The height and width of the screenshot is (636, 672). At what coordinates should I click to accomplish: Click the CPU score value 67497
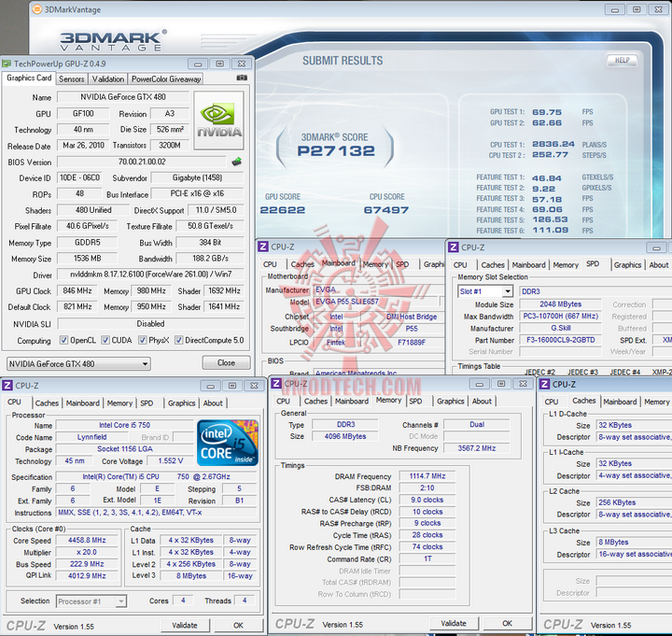click(x=386, y=210)
